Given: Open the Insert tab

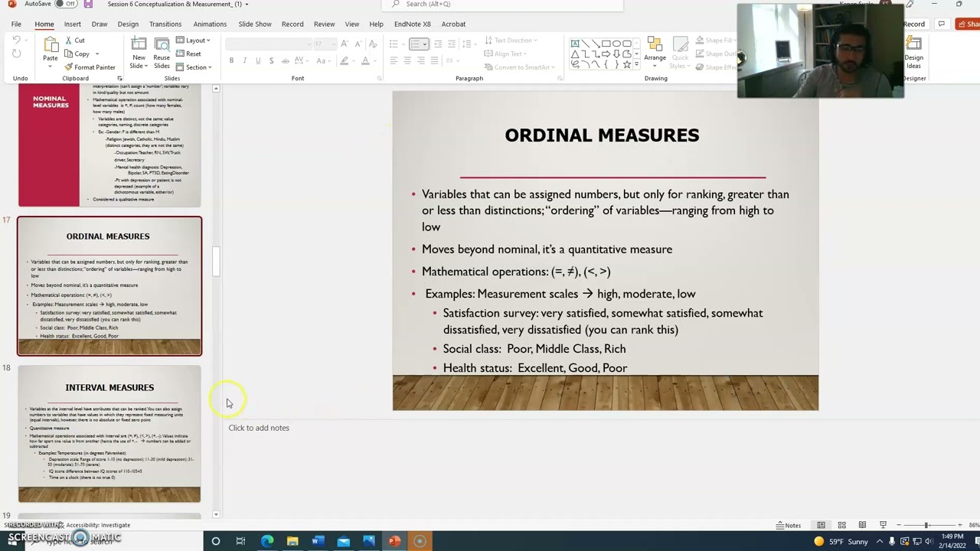Looking at the screenshot, I should coord(72,24).
